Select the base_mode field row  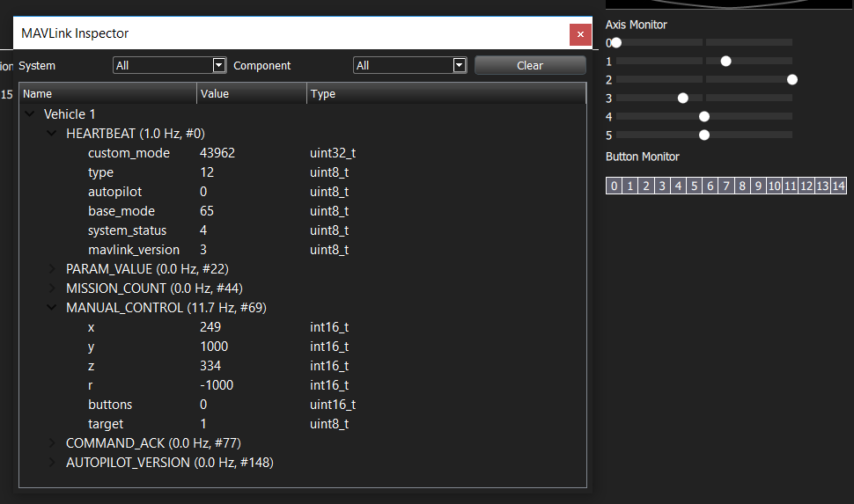pos(303,210)
